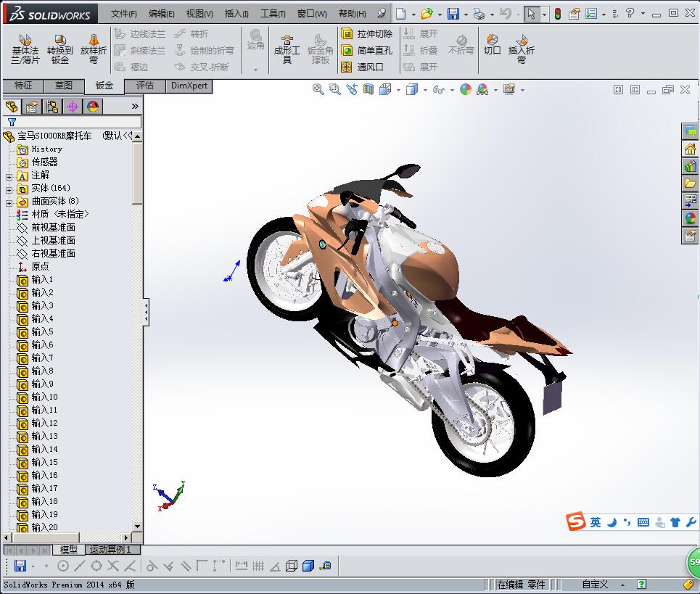Click the Edit Appearance color ball icon
The image size is (700, 594).
pos(466,90)
